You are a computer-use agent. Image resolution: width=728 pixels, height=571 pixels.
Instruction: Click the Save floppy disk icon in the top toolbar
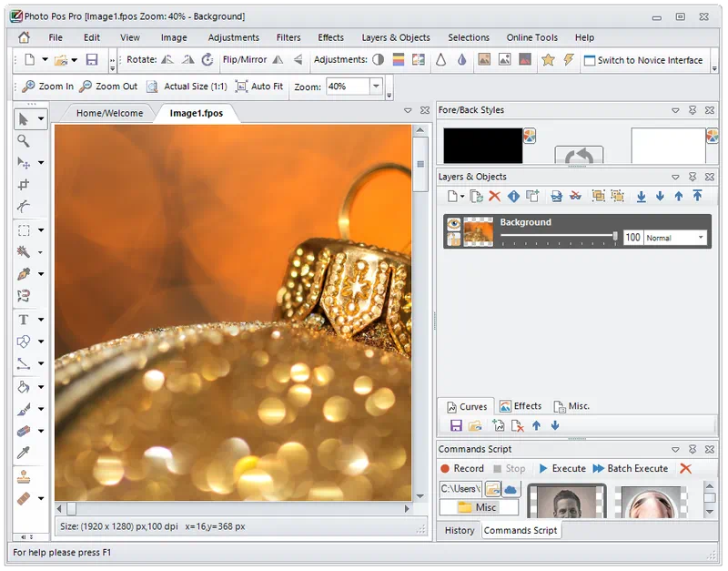coord(92,60)
